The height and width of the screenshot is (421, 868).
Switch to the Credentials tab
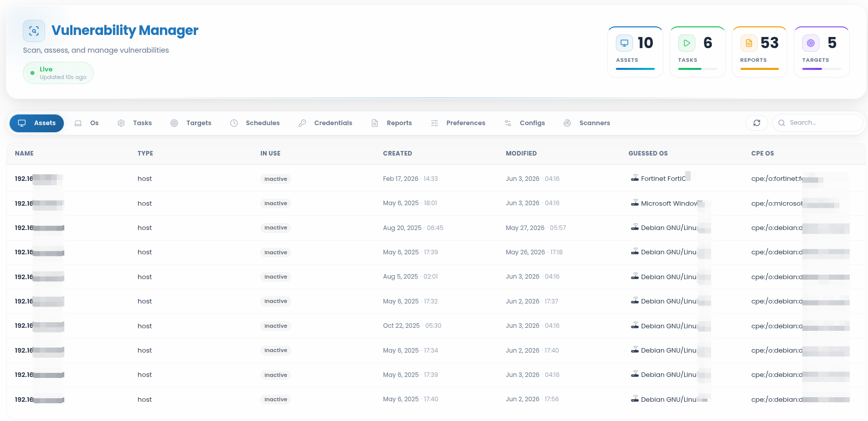pyautogui.click(x=325, y=123)
